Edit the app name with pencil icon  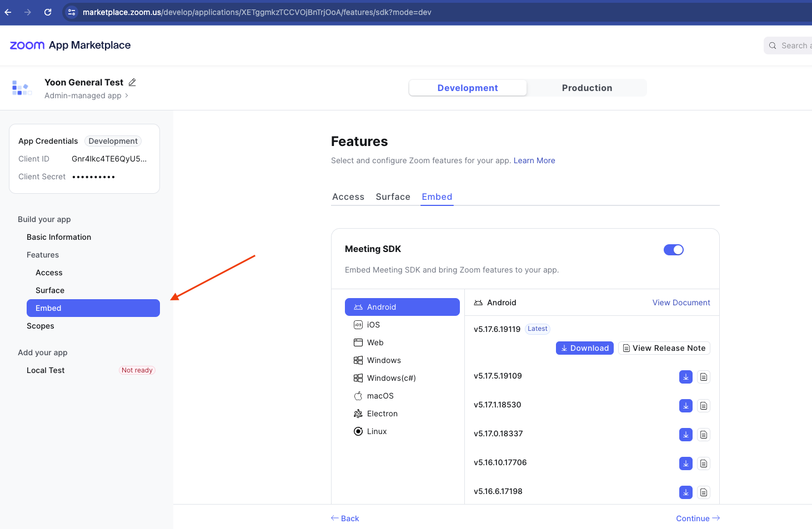point(132,82)
